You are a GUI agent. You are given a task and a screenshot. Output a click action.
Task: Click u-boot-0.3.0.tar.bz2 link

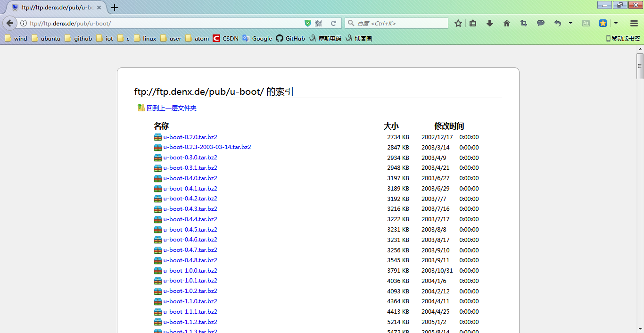[x=190, y=158]
